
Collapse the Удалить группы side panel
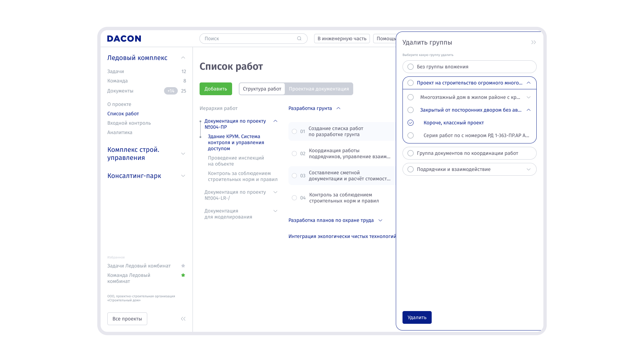pyautogui.click(x=533, y=42)
